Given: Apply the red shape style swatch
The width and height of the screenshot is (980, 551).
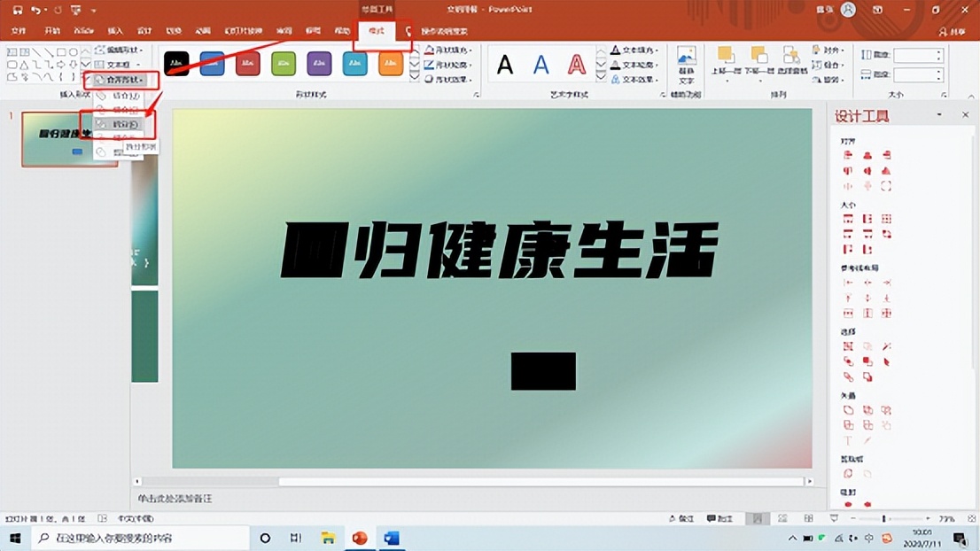Looking at the screenshot, I should tap(248, 63).
